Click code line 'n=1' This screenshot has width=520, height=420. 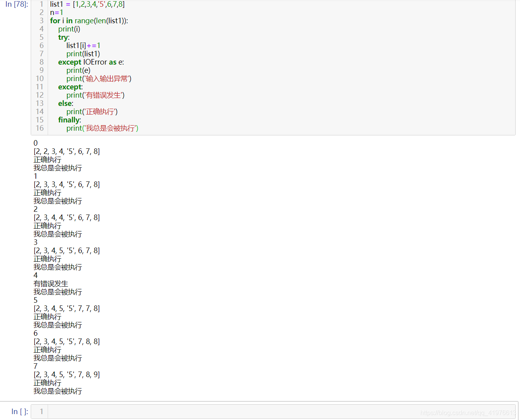pos(56,13)
